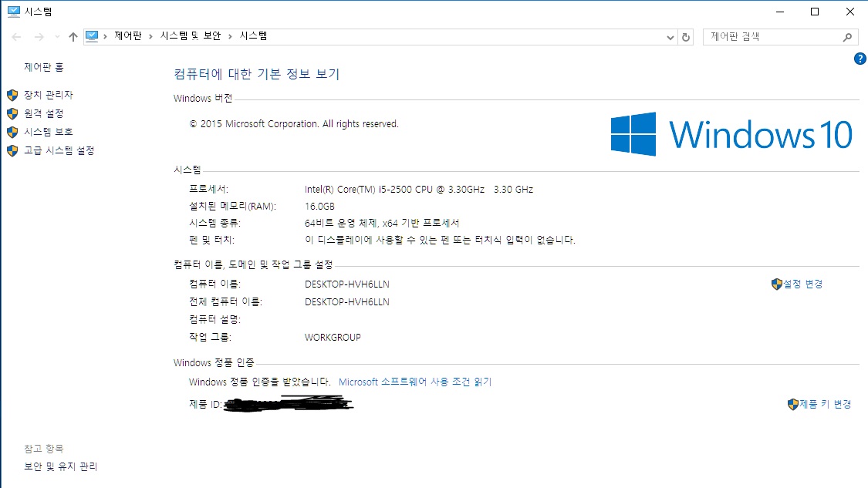Expand chevron after 시스템 및 보안 breadcrumb
Image resolution: width=868 pixels, height=488 pixels.
click(230, 36)
